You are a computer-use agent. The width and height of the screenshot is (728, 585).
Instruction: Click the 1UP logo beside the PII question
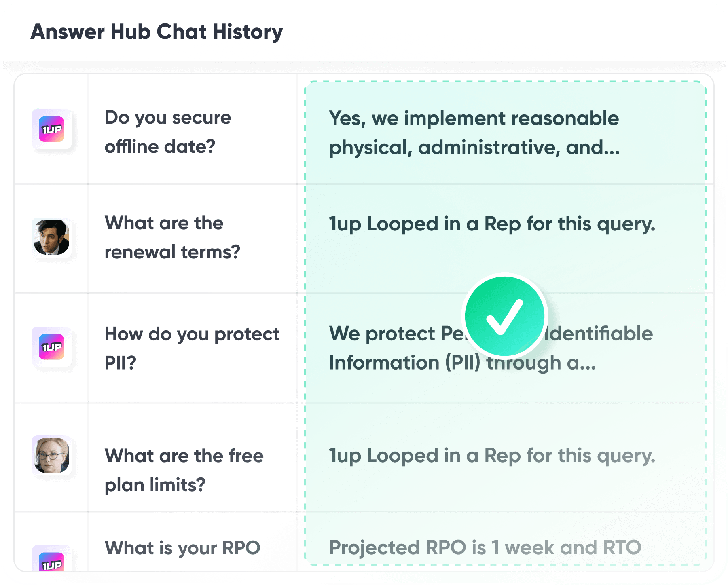pyautogui.click(x=52, y=347)
